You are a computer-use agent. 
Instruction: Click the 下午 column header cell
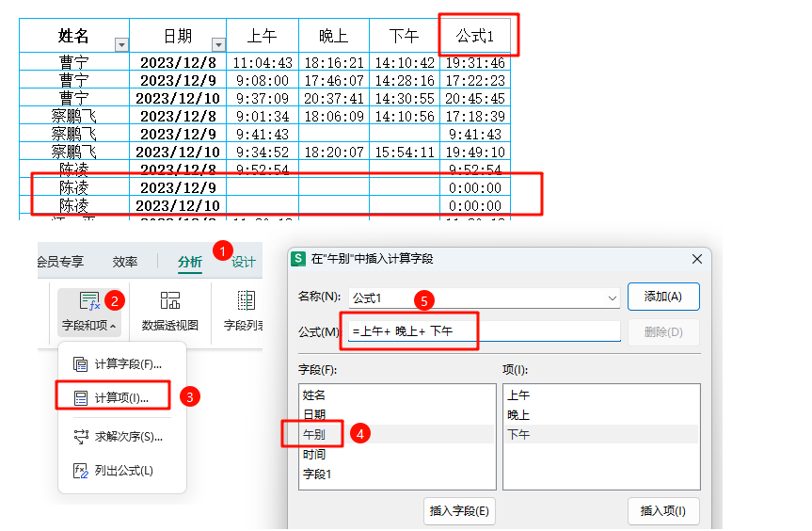405,36
